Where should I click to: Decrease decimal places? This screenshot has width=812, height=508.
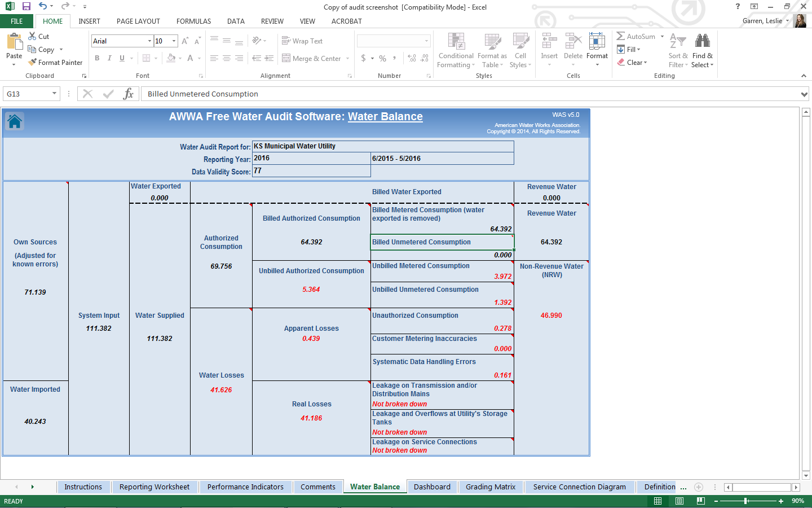pyautogui.click(x=425, y=58)
